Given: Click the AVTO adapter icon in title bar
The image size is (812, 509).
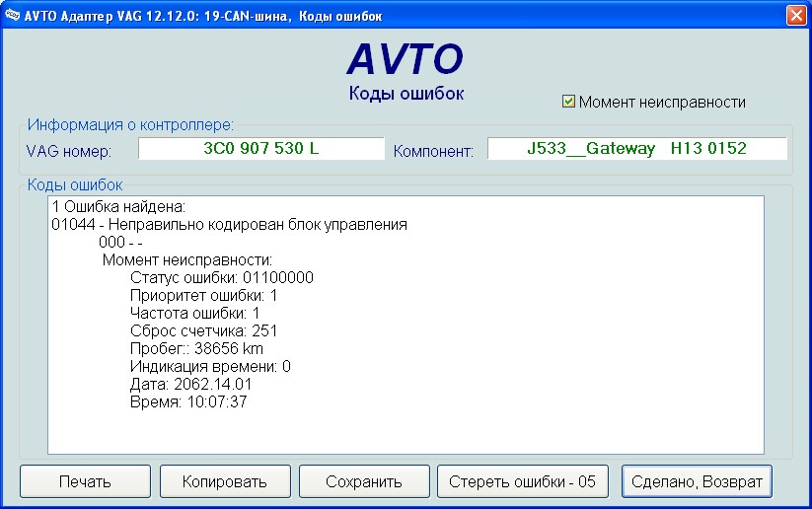Looking at the screenshot, I should (x=12, y=15).
